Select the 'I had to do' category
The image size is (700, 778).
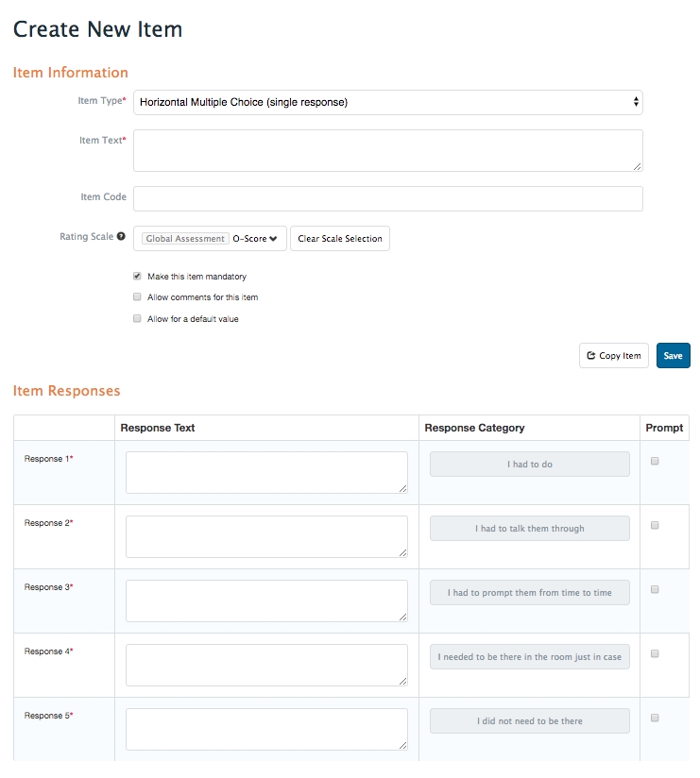coord(529,465)
